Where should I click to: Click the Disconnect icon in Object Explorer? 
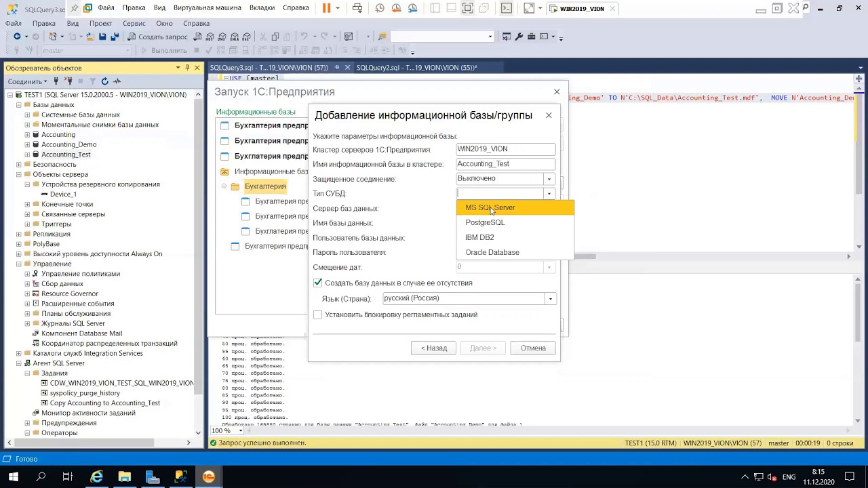70,81
